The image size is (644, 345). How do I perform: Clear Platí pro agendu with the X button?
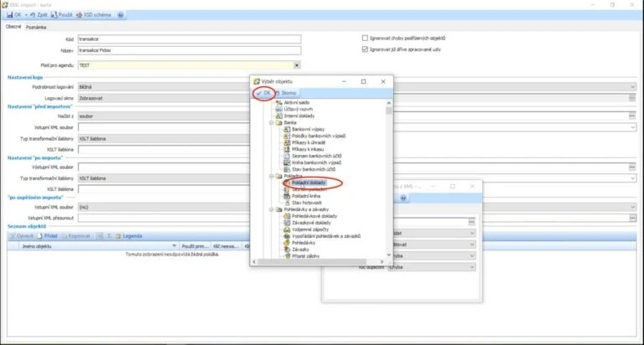[297, 65]
